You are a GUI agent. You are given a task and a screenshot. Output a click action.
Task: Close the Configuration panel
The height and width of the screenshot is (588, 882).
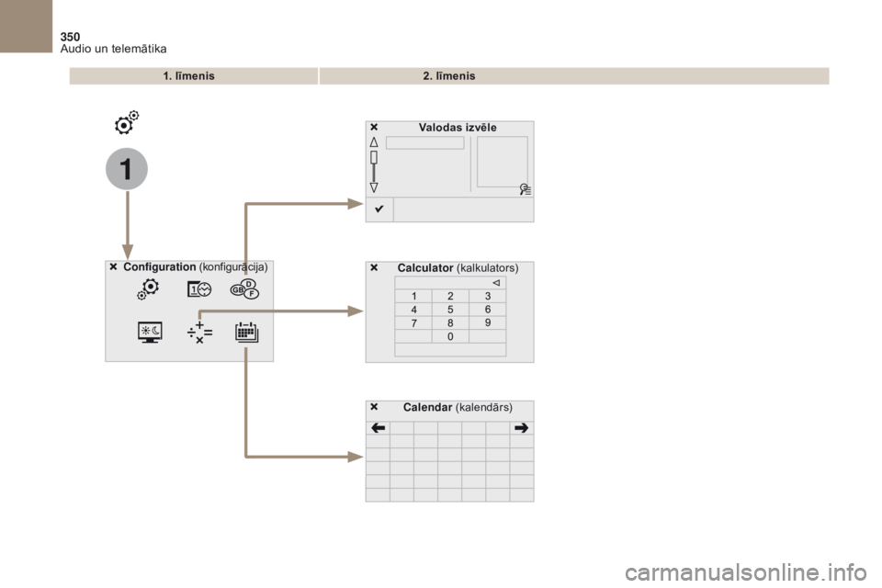click(x=113, y=266)
